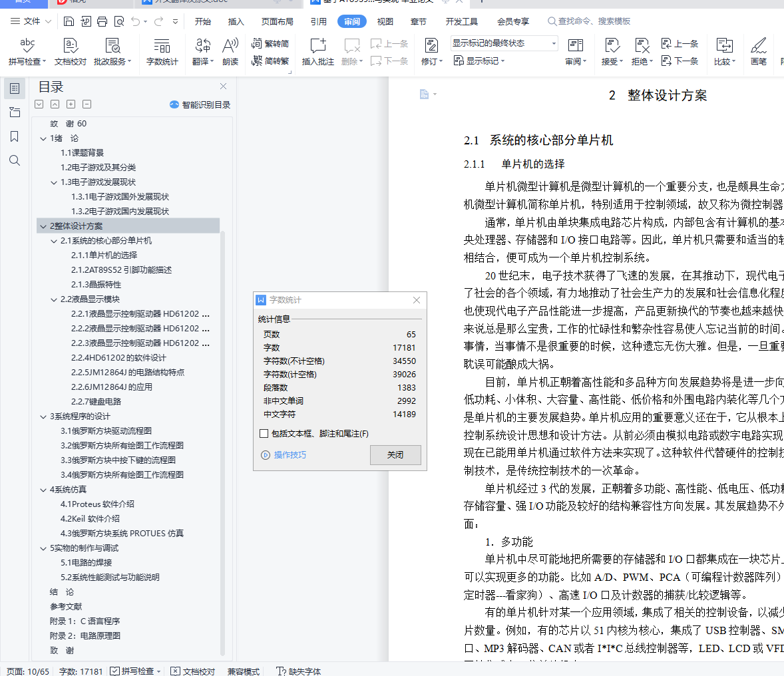Click the 会员专享 ribbon tab
The image size is (784, 676).
[513, 21]
